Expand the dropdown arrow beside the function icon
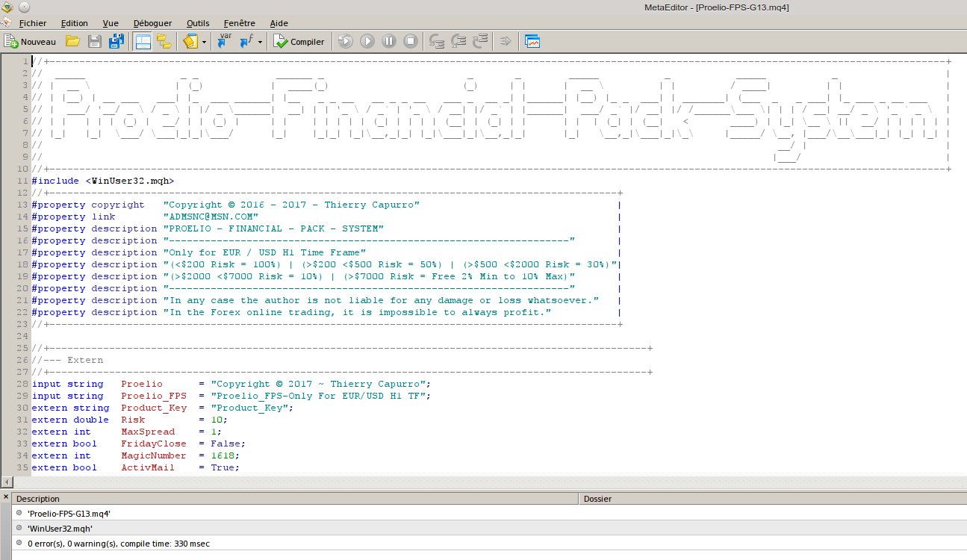 point(260,42)
